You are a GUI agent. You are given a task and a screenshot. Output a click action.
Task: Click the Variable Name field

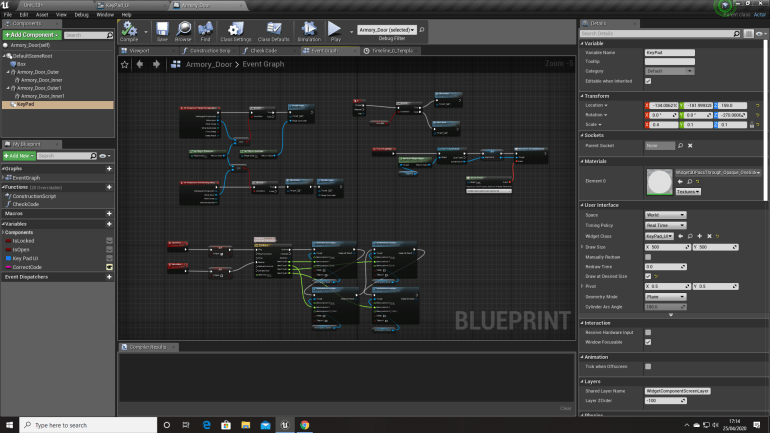click(x=669, y=53)
